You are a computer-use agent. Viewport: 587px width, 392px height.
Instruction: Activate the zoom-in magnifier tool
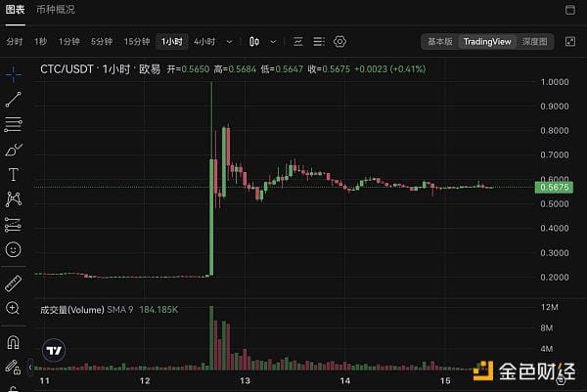[x=13, y=308]
